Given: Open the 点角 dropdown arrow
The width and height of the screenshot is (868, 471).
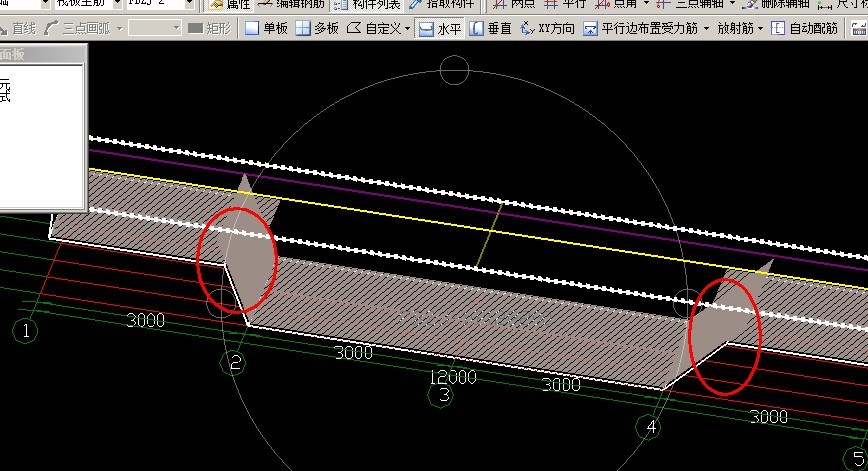Looking at the screenshot, I should pos(646,4).
